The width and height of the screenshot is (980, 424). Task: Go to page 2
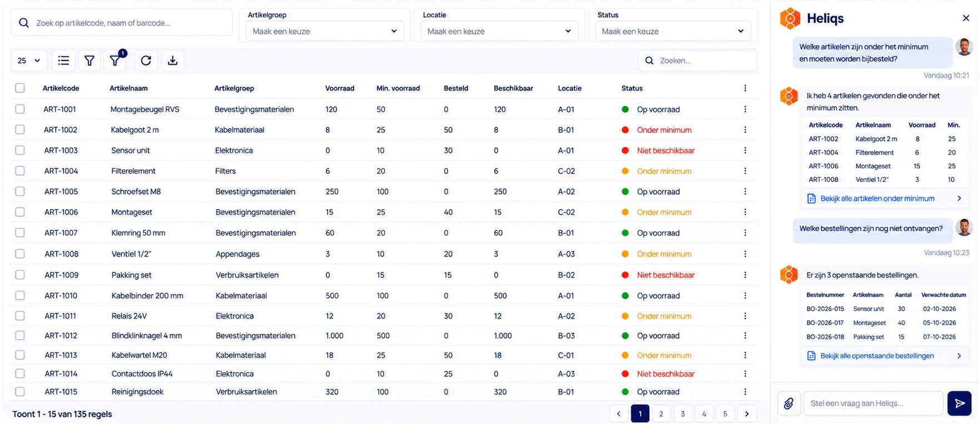point(661,414)
